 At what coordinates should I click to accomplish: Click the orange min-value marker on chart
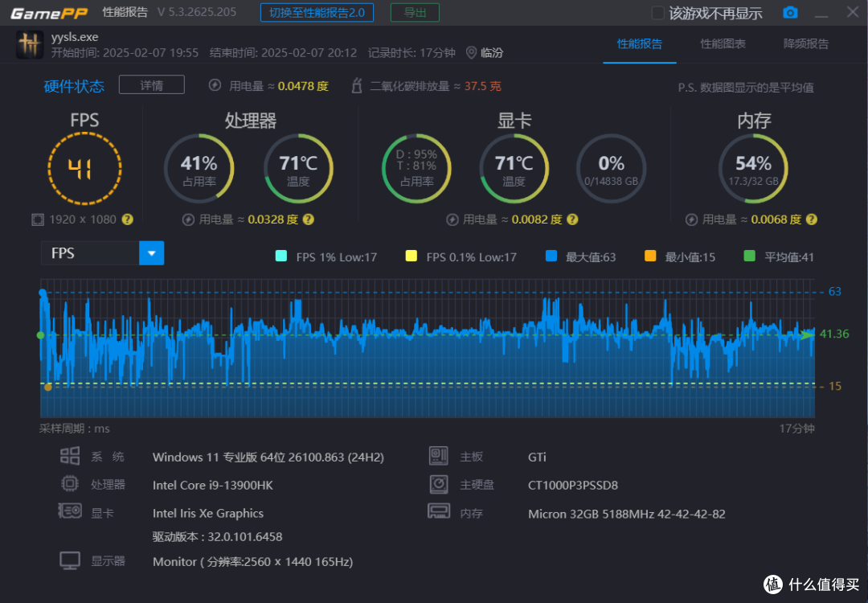click(48, 387)
